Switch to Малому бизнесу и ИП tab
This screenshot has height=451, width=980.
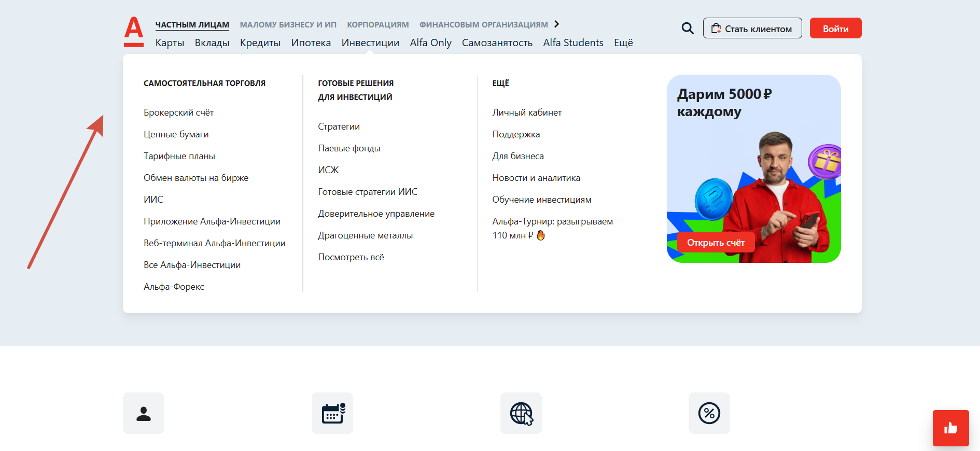(288, 24)
